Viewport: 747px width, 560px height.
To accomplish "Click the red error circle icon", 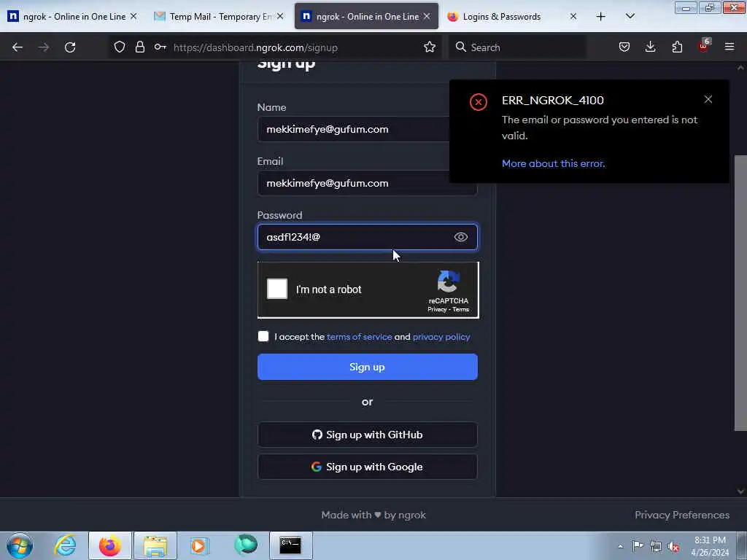I will pos(479,102).
